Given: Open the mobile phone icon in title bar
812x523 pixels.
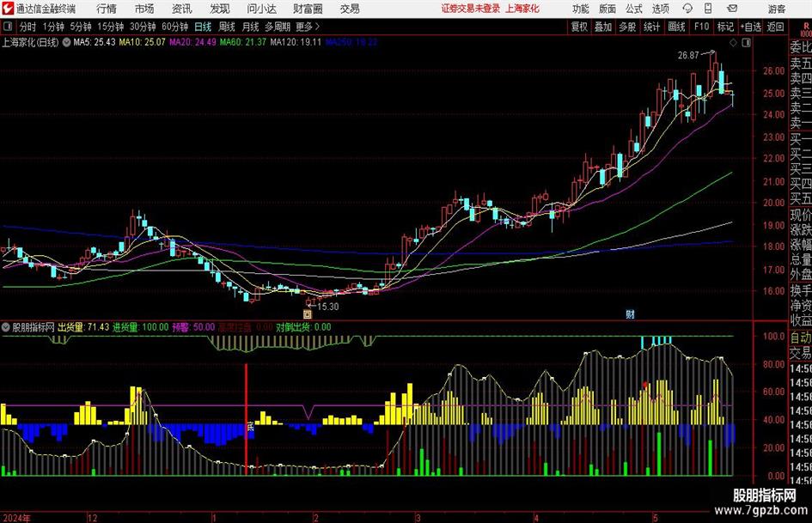Looking at the screenshot, I should pyautogui.click(x=708, y=9).
